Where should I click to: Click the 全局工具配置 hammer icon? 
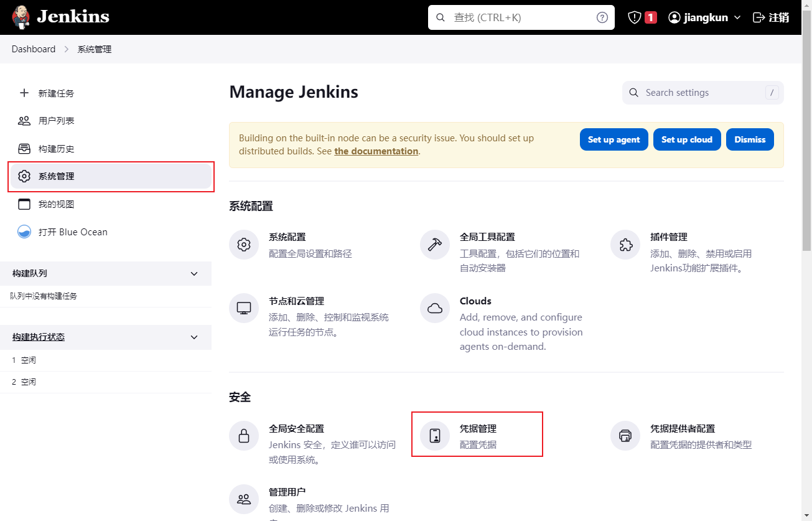[x=435, y=245]
